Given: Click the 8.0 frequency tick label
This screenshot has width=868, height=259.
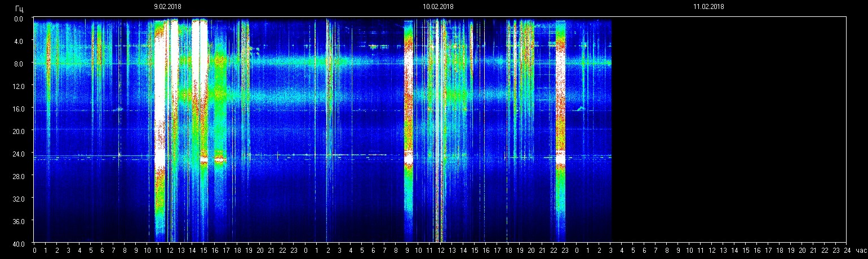Looking at the screenshot, I should click(x=18, y=64).
